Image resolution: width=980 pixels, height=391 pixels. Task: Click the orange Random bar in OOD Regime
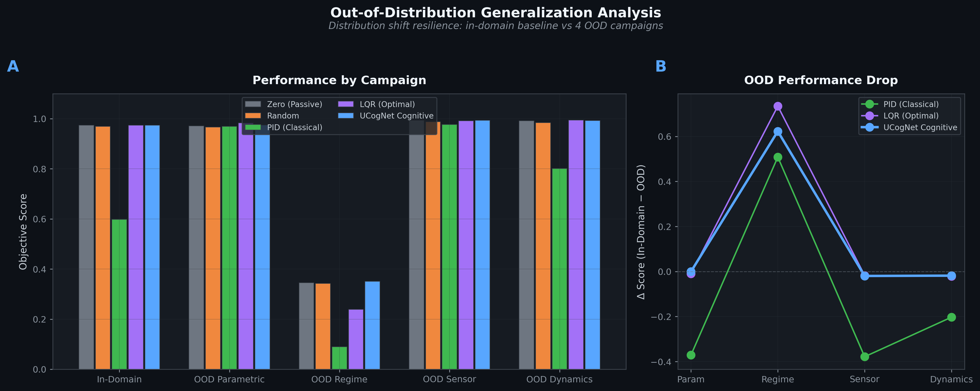point(323,326)
